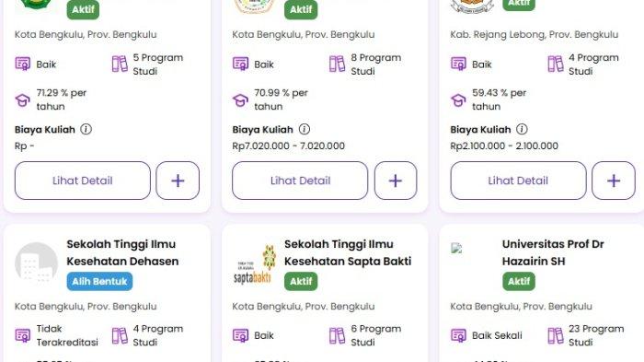Open Universitas Prof Dr Hazairin SH title
The width and height of the screenshot is (644, 362).
pyautogui.click(x=553, y=252)
